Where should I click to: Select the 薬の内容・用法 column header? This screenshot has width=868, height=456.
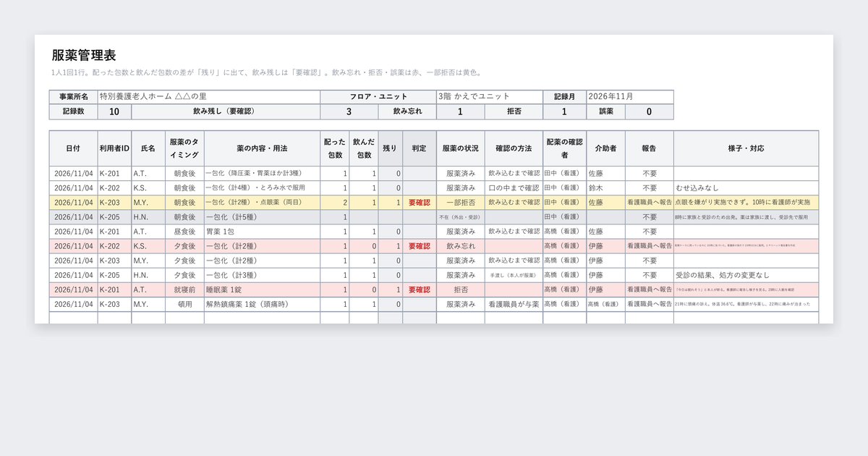coord(263,148)
